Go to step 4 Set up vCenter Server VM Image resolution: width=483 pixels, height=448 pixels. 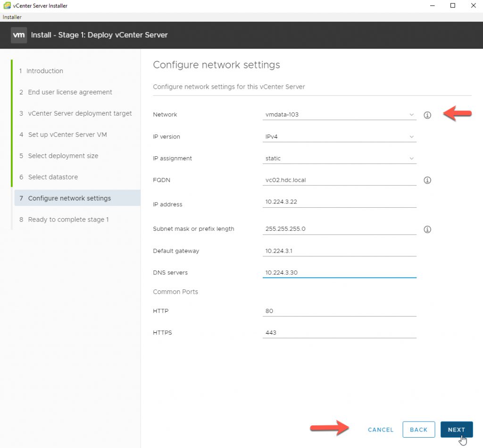[x=63, y=135]
